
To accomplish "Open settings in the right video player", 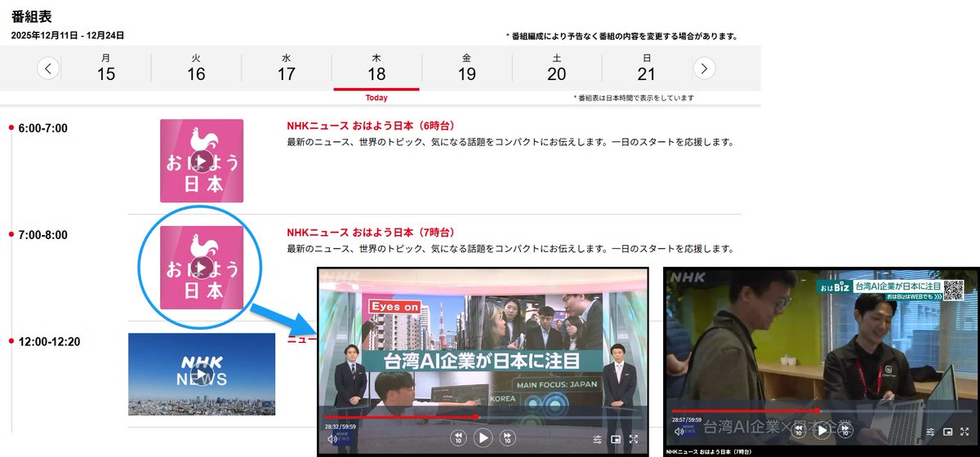I will [x=930, y=431].
